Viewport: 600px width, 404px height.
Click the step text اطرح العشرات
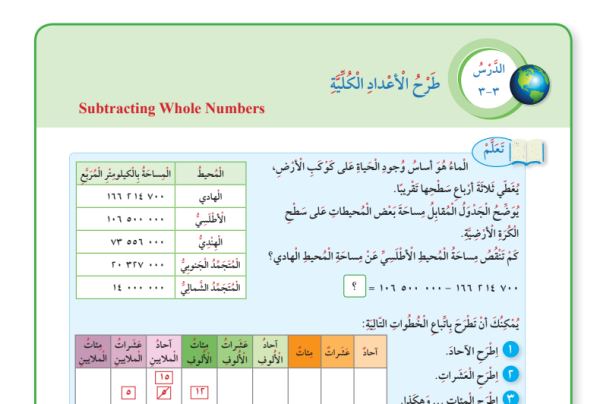tap(467, 376)
